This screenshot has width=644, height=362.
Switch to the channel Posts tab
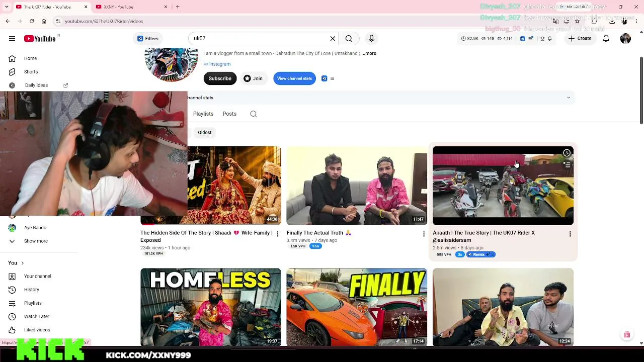tap(229, 114)
